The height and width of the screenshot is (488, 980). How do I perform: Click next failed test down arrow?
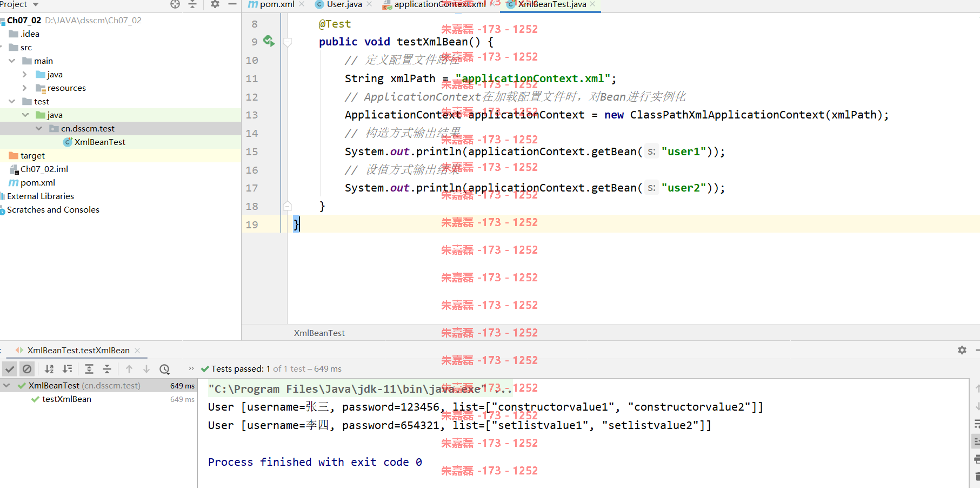tap(146, 369)
